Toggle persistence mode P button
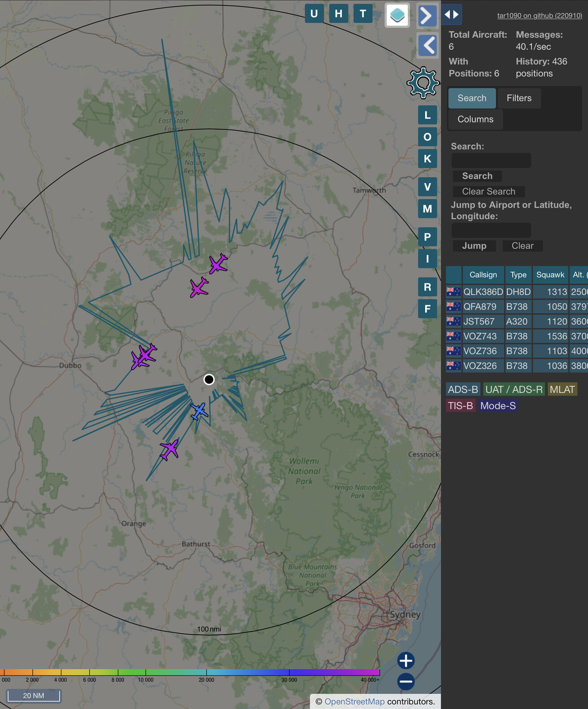This screenshot has width=588, height=709. (x=427, y=237)
